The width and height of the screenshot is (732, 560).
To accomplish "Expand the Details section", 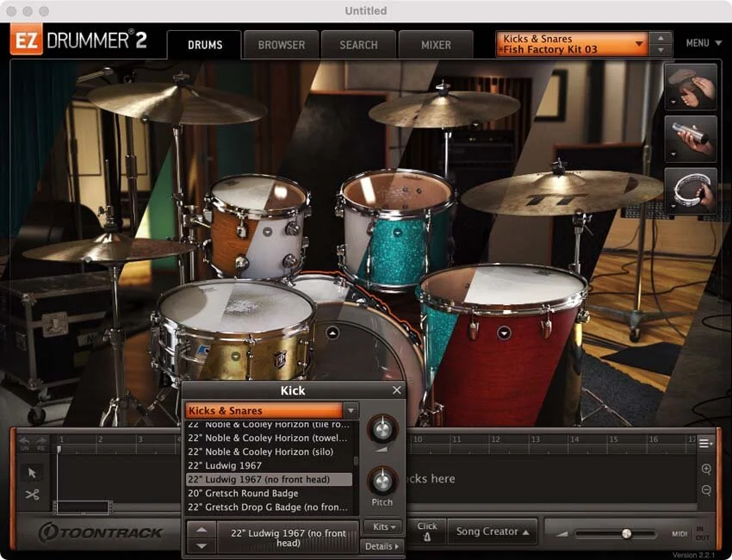I will 382,546.
